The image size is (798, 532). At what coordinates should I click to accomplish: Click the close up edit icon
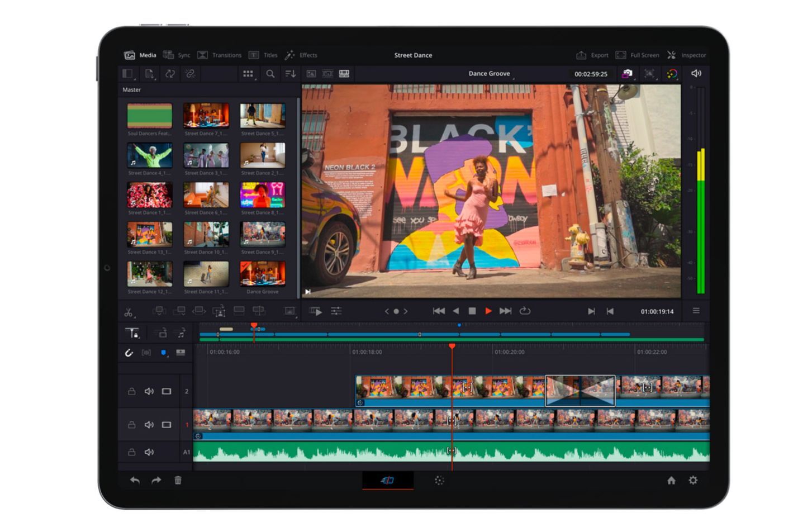point(219,311)
